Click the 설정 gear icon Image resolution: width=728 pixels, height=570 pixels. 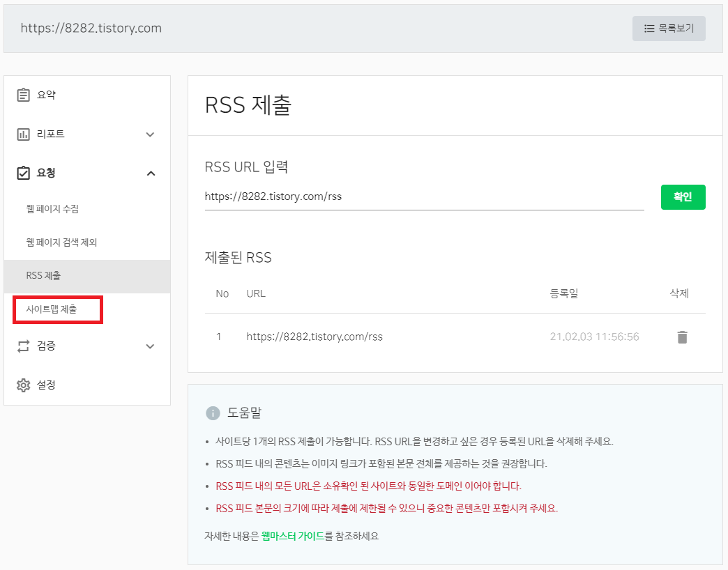(x=23, y=385)
